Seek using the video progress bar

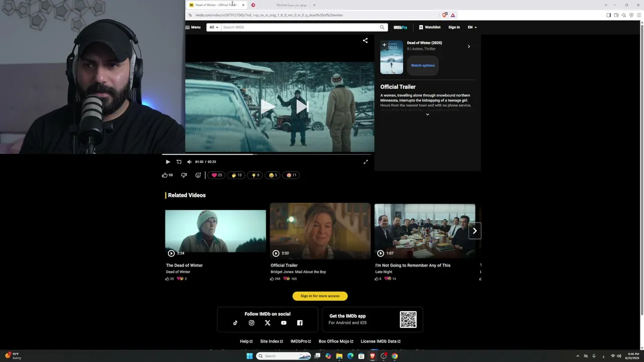[267, 154]
